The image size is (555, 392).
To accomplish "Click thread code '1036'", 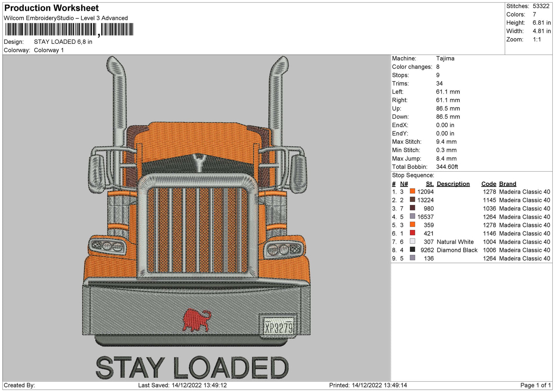I will tap(490, 208).
